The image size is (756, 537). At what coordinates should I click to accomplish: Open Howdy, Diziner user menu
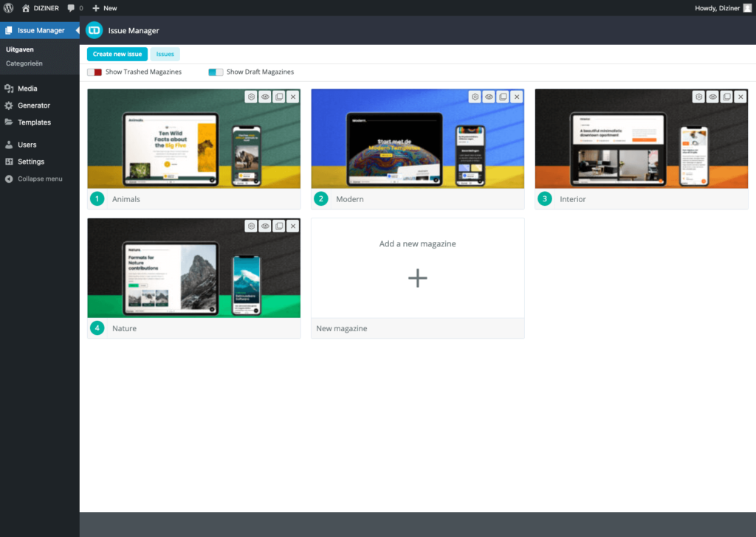tap(722, 8)
